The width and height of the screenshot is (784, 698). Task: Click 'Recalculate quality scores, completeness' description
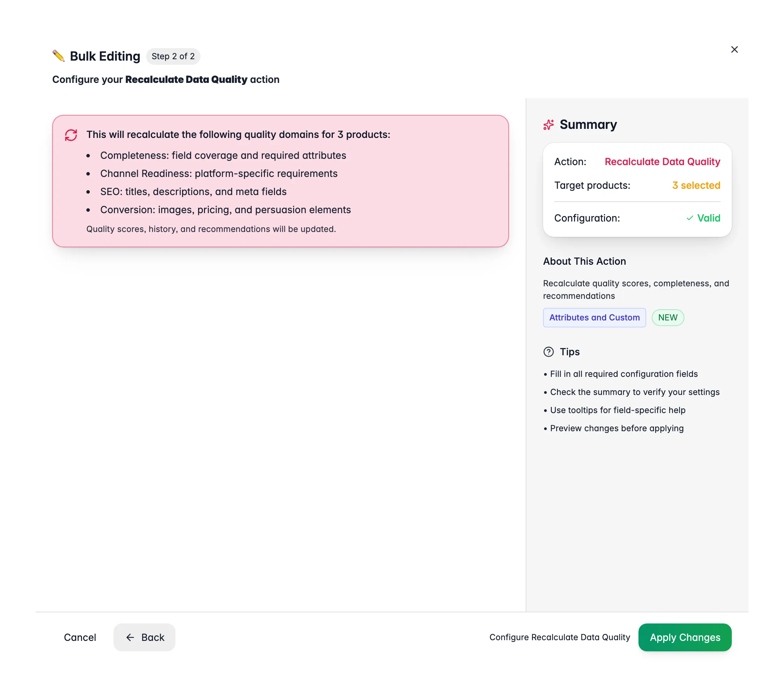[636, 290]
